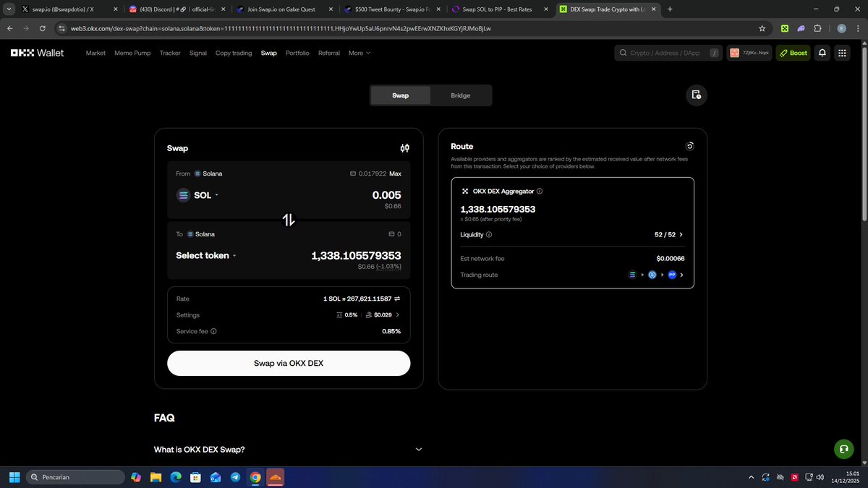Switch to Bridge mode toggle
Viewport: 868px width, 488px height.
click(460, 95)
